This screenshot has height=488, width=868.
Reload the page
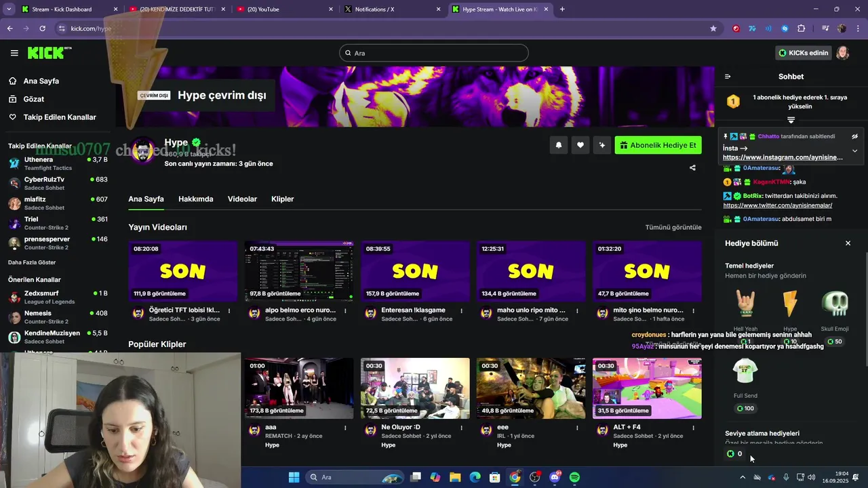tap(42, 28)
